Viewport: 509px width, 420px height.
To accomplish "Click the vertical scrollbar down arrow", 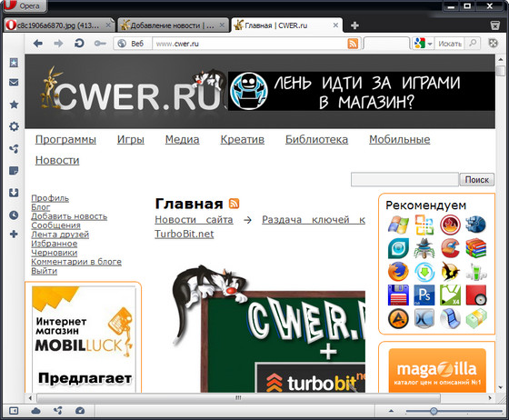I will [x=500, y=388].
